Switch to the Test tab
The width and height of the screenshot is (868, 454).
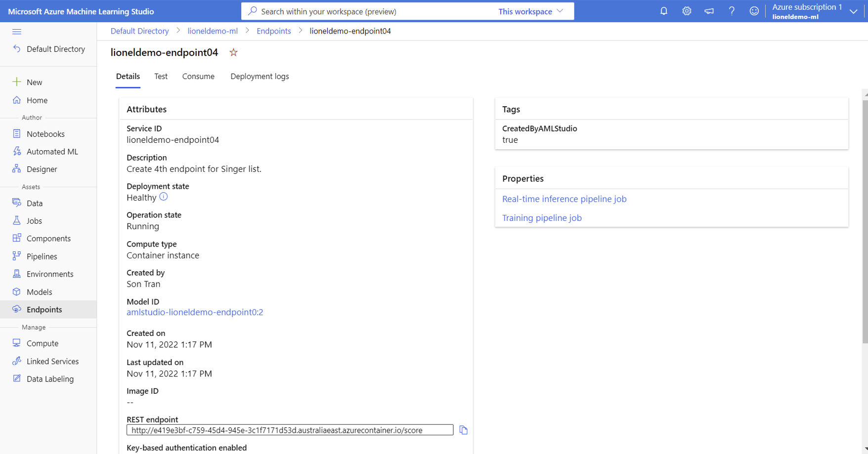161,77
